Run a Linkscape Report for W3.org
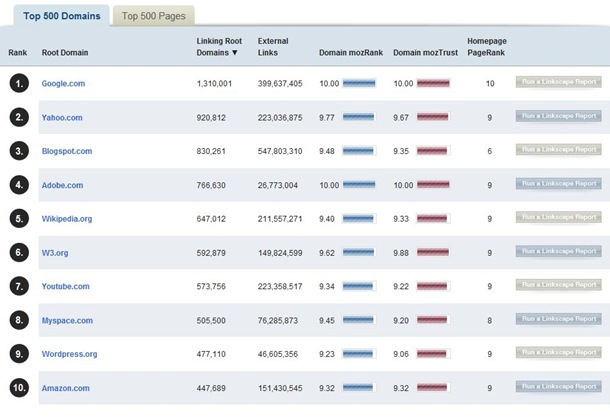610x420 pixels. point(559,251)
